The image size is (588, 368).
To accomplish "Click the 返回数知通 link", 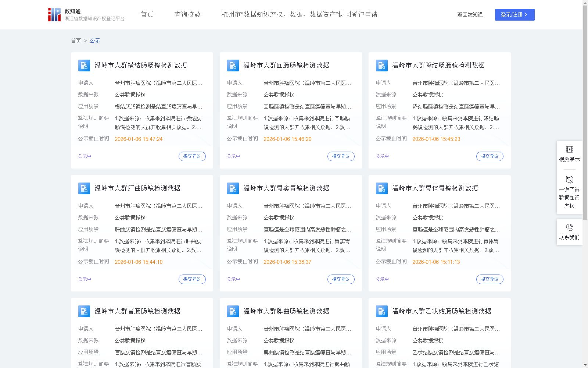I will click(x=470, y=15).
